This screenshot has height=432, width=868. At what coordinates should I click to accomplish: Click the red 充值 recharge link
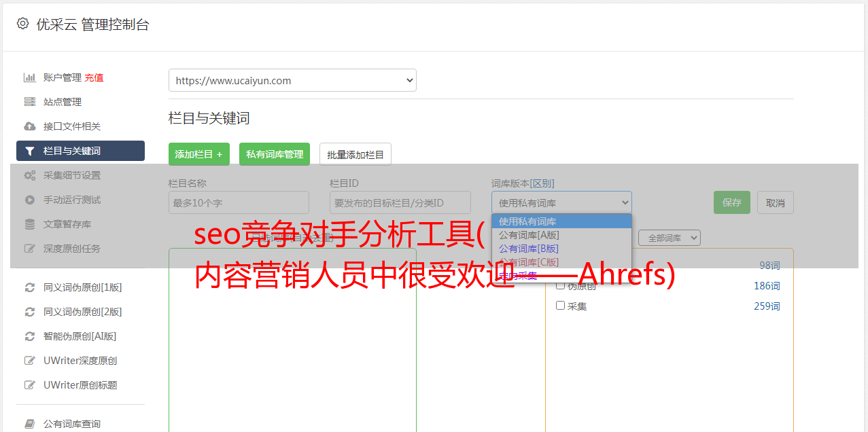click(x=94, y=77)
